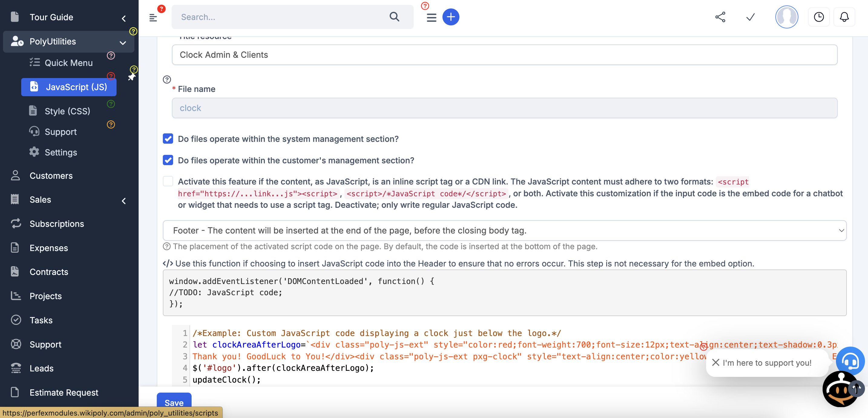
Task: Click the blue add (+) button in toolbar
Action: 451,17
